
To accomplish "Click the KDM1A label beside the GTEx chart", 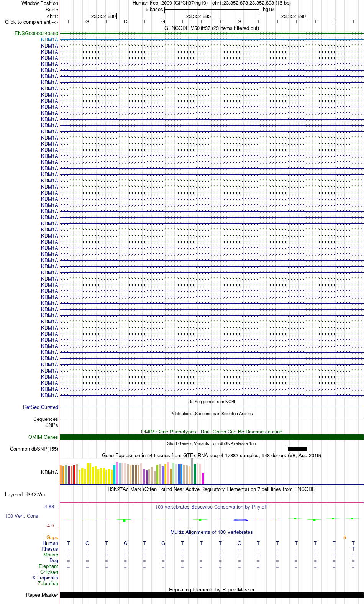I will coord(50,473).
